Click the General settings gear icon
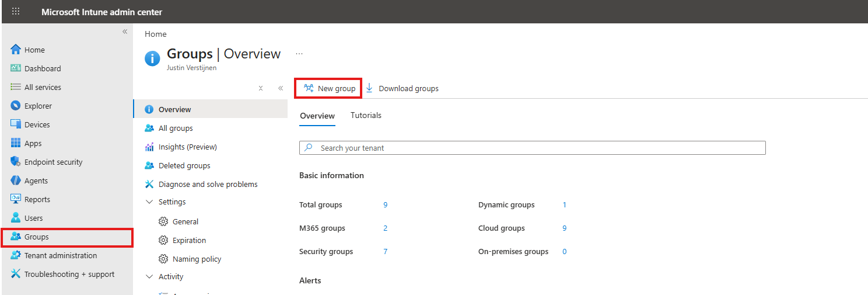 click(x=163, y=221)
